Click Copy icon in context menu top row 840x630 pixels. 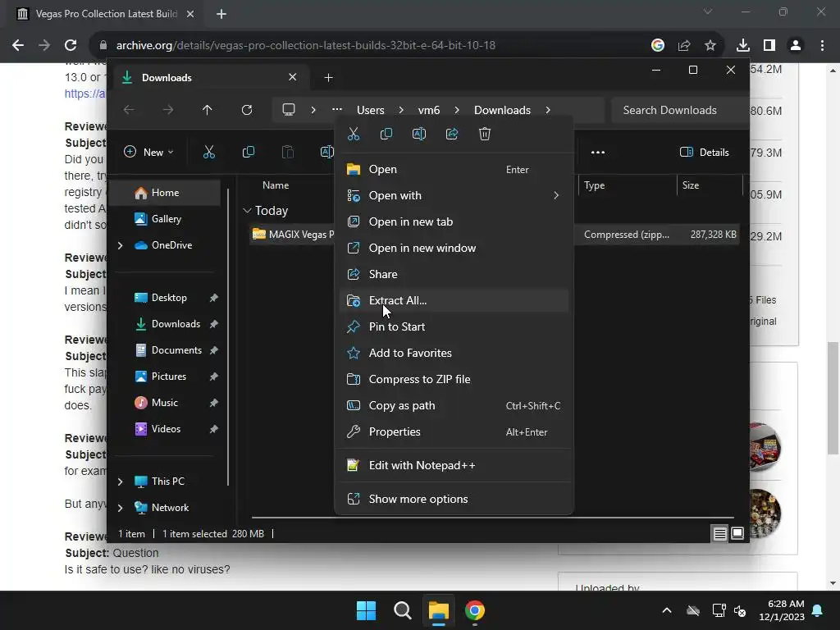coord(386,134)
